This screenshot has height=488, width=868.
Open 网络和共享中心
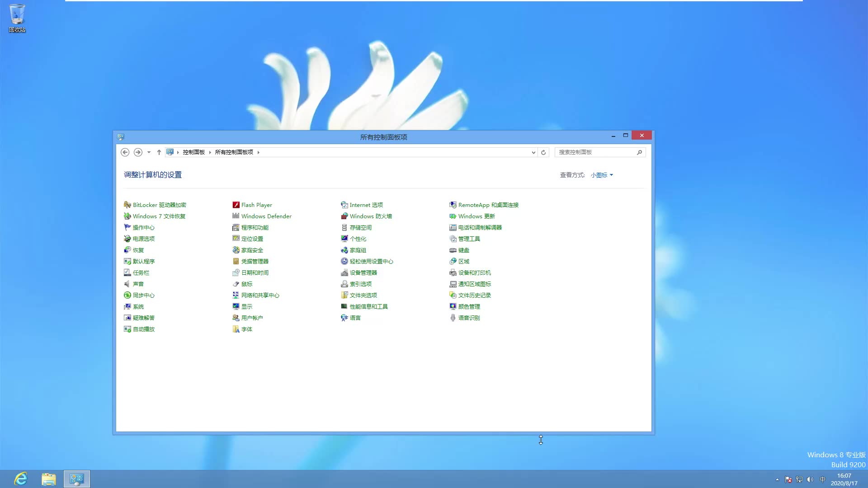click(x=260, y=295)
